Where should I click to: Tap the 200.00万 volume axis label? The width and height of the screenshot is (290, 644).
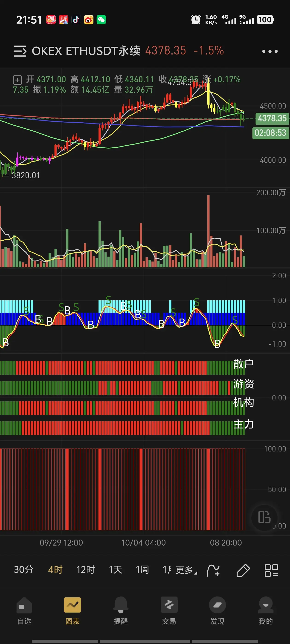[x=271, y=193]
